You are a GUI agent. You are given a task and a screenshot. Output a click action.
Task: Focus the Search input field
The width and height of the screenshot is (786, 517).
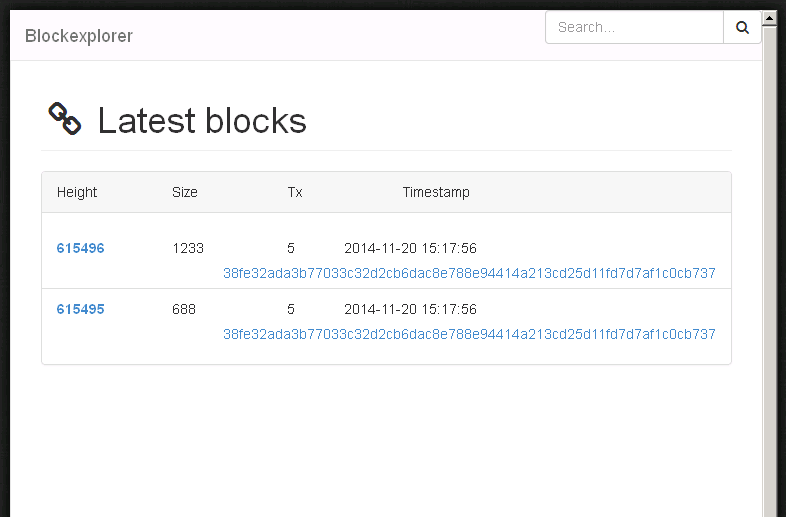[x=634, y=28]
